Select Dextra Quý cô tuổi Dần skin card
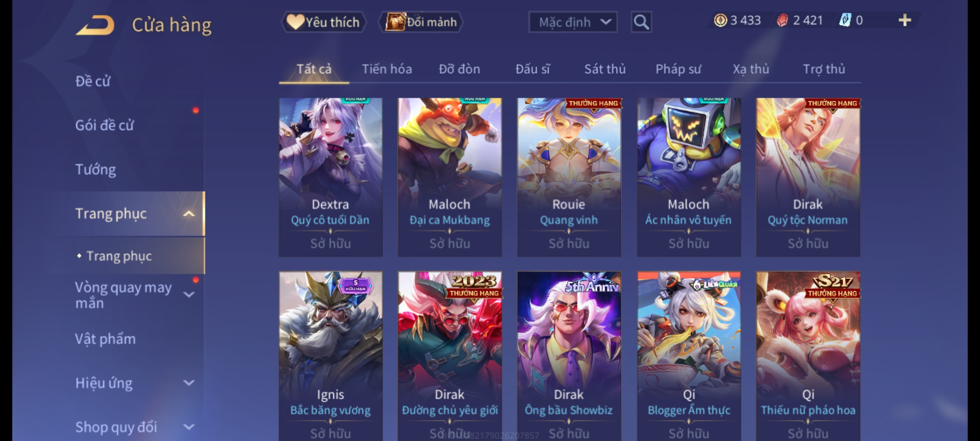980x441 pixels. (331, 177)
